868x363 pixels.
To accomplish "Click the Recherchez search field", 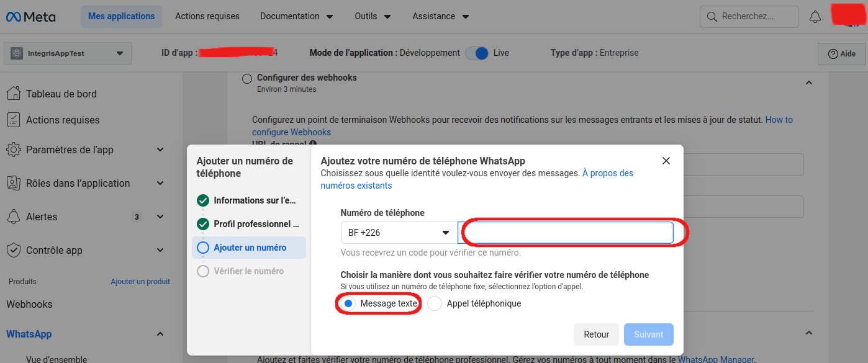I will click(x=749, y=17).
